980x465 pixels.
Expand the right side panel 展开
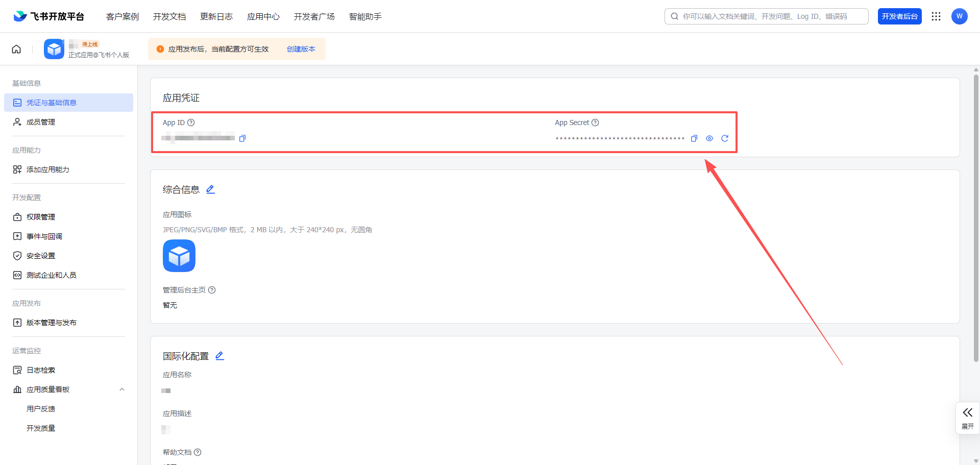967,418
